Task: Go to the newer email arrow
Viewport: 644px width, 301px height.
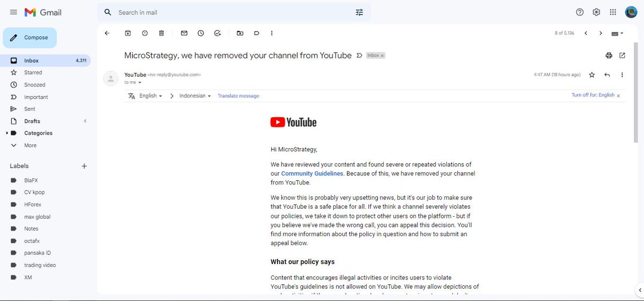Action: point(586,33)
